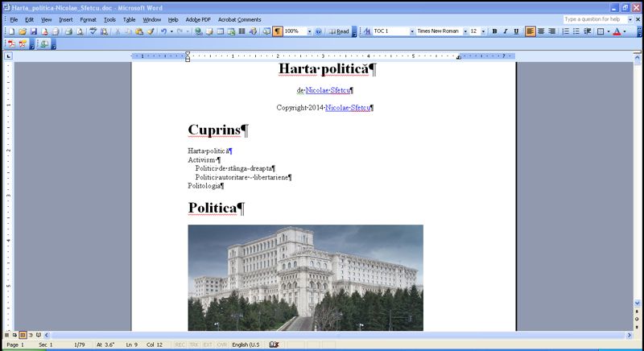Open the Document Map icon
Image resolution: width=644 pixels, height=351 pixels.
click(x=266, y=31)
